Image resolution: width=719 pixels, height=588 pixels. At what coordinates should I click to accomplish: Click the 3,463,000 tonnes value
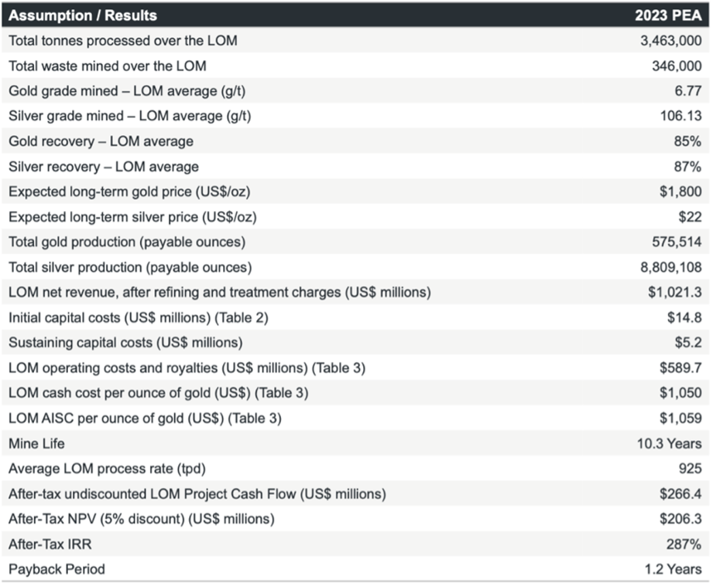[670, 40]
